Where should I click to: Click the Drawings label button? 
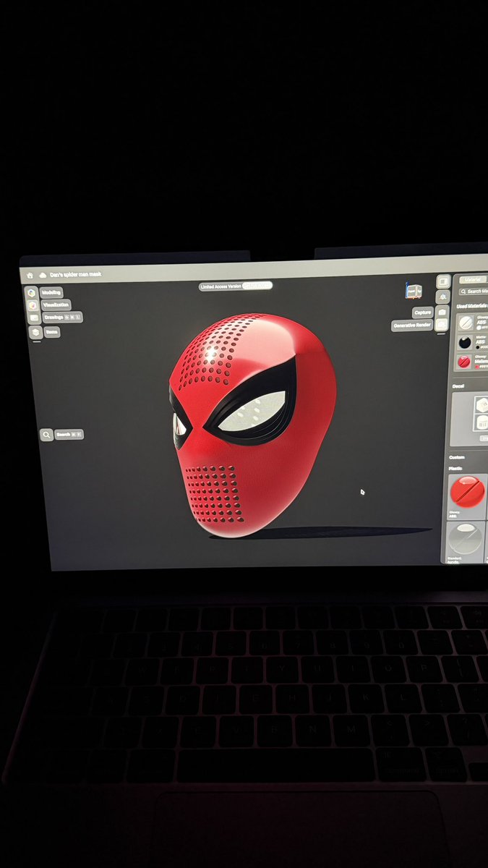pyautogui.click(x=63, y=318)
